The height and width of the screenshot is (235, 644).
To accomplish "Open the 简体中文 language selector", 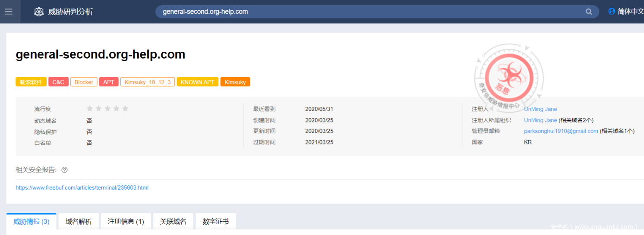I will (631, 12).
